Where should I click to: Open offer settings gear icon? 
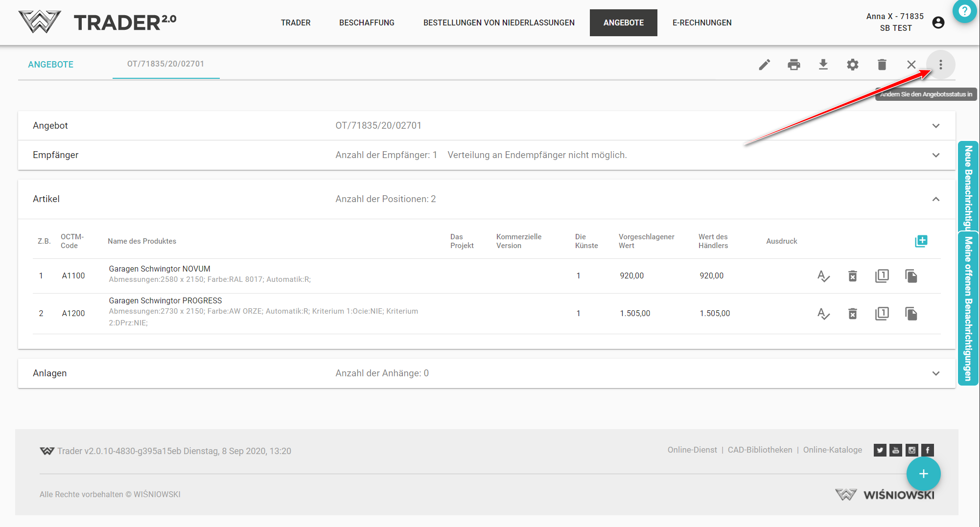(x=852, y=65)
